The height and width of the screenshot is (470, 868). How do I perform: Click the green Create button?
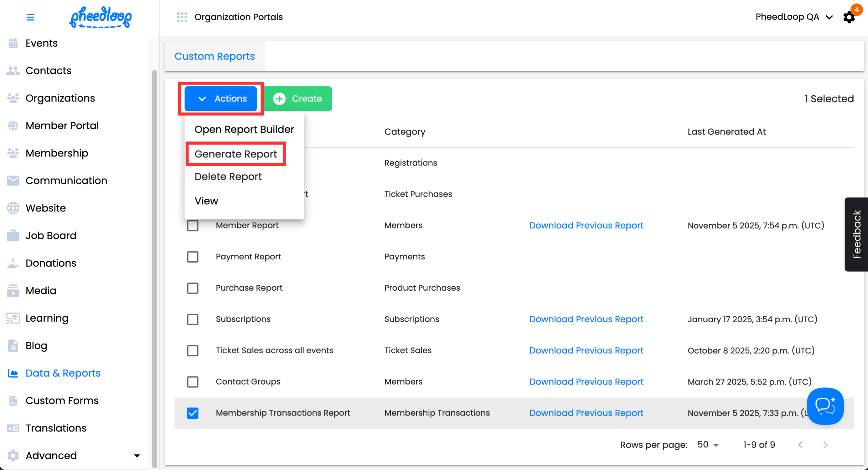click(x=298, y=99)
